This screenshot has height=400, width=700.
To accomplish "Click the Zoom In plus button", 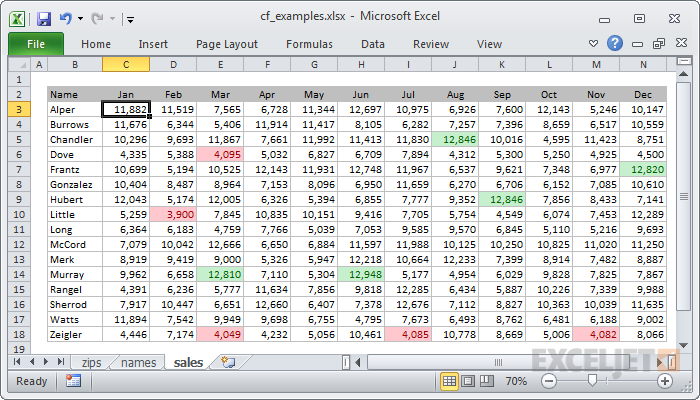I will pos(665,381).
